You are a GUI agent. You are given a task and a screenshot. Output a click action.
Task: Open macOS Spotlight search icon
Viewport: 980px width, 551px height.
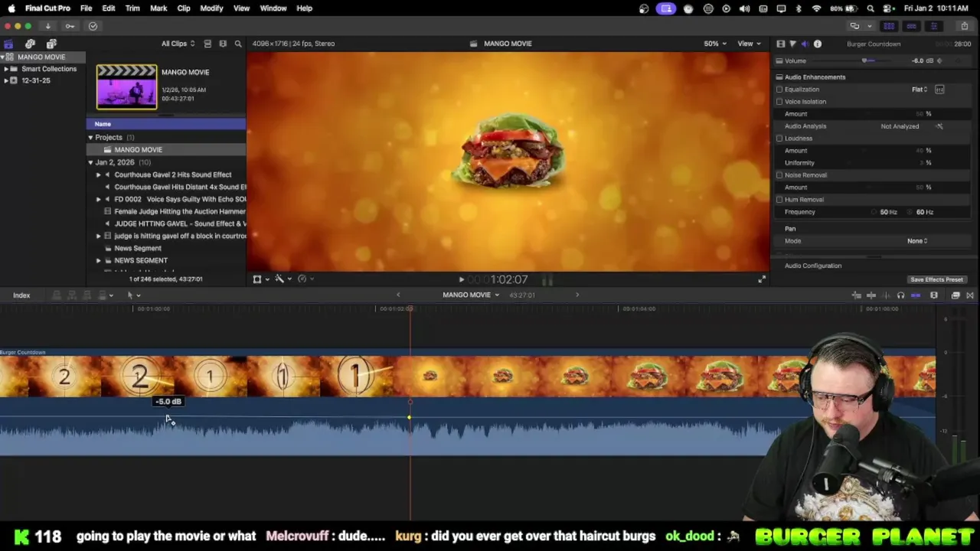(x=871, y=8)
